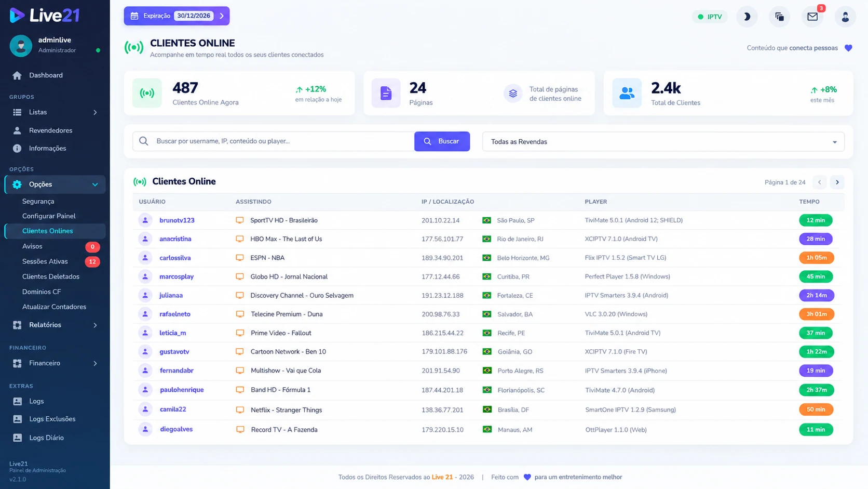Open the mail inbox icon
This screenshot has height=489, width=868.
(812, 17)
